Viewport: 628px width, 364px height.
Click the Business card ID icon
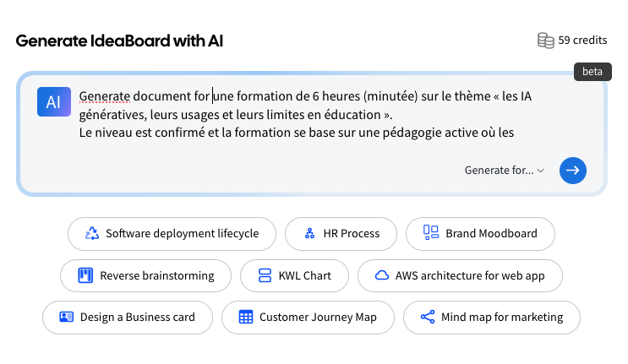(67, 318)
